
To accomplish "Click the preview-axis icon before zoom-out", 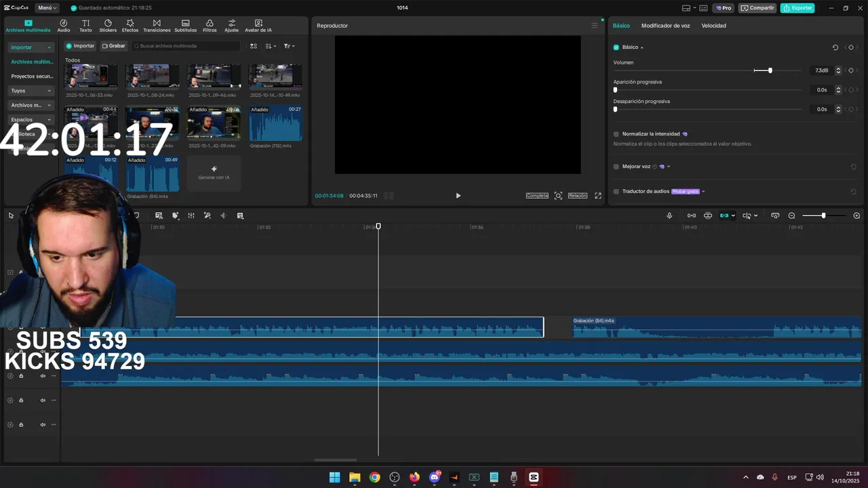I will click(775, 216).
